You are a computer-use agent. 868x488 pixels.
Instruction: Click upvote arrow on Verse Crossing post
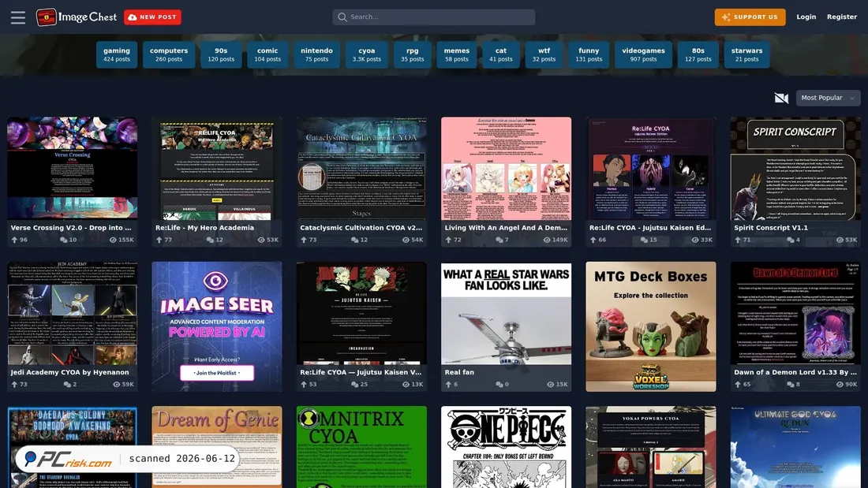pyautogui.click(x=14, y=240)
